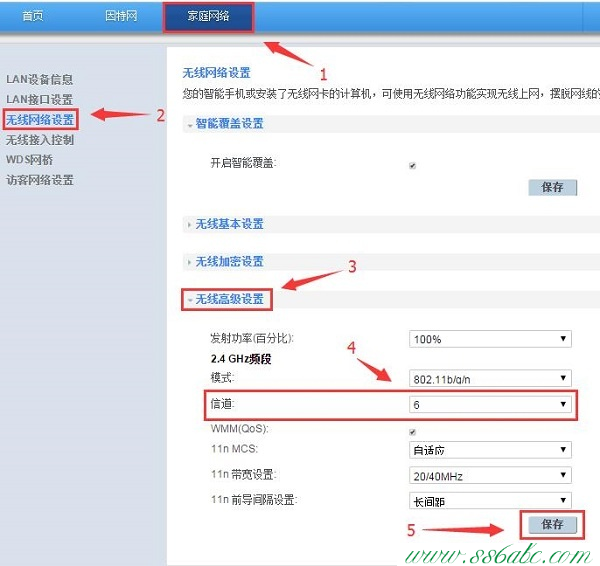Collapse the 无线高级设置 section
The image size is (600, 566).
coord(229,299)
